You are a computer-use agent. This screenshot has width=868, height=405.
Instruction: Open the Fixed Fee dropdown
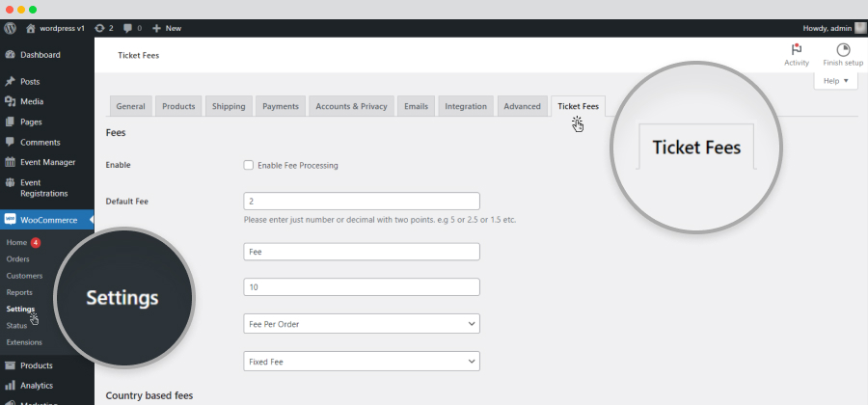(x=362, y=362)
